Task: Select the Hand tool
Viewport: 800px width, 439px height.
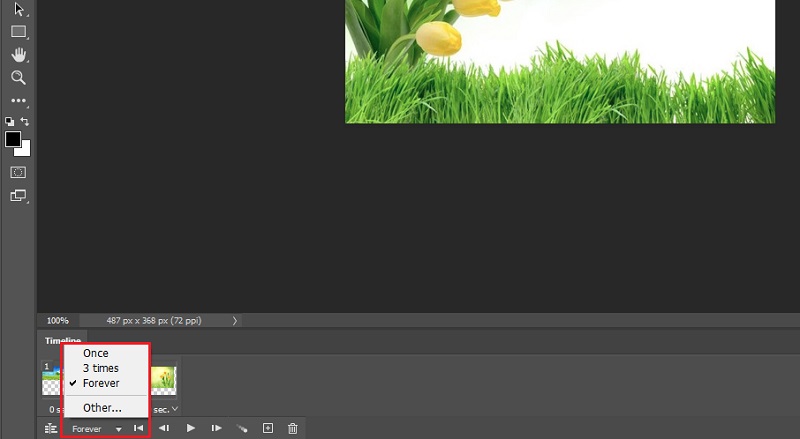Action: tap(18, 55)
